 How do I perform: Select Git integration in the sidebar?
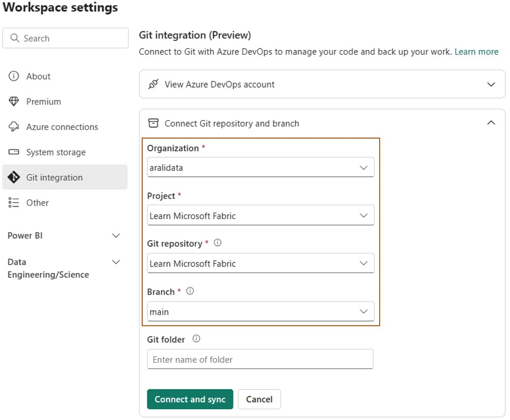tap(65, 177)
